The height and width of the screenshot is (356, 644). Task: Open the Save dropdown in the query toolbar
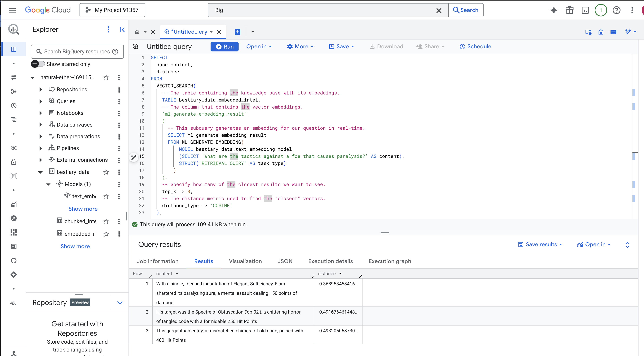coord(342,47)
